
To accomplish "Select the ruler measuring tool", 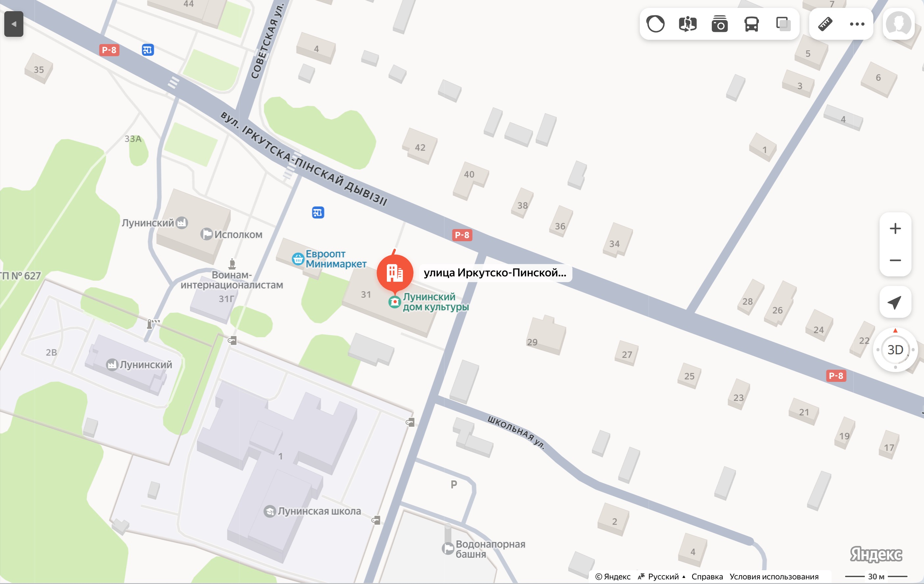I will tap(825, 24).
